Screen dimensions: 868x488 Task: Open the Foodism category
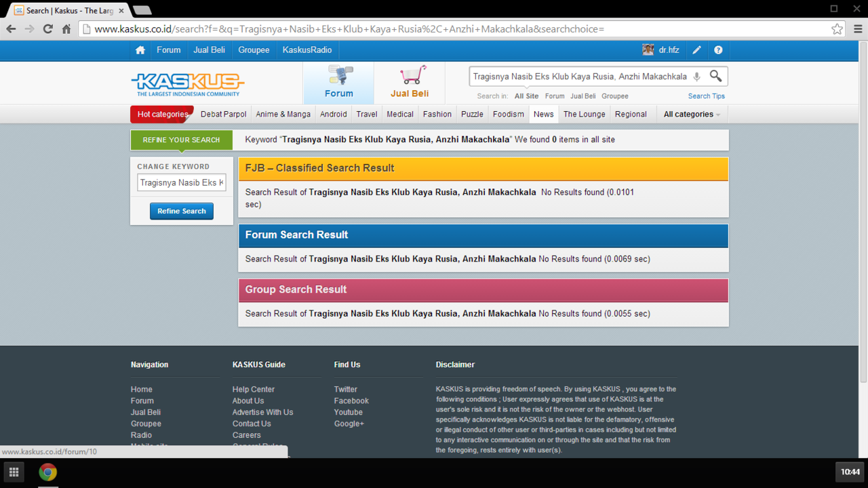click(509, 115)
